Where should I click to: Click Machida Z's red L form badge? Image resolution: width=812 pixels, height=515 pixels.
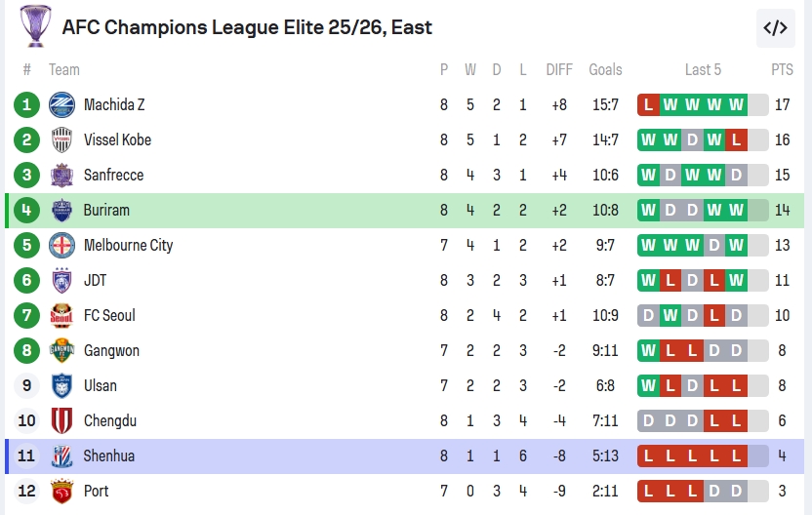point(648,104)
